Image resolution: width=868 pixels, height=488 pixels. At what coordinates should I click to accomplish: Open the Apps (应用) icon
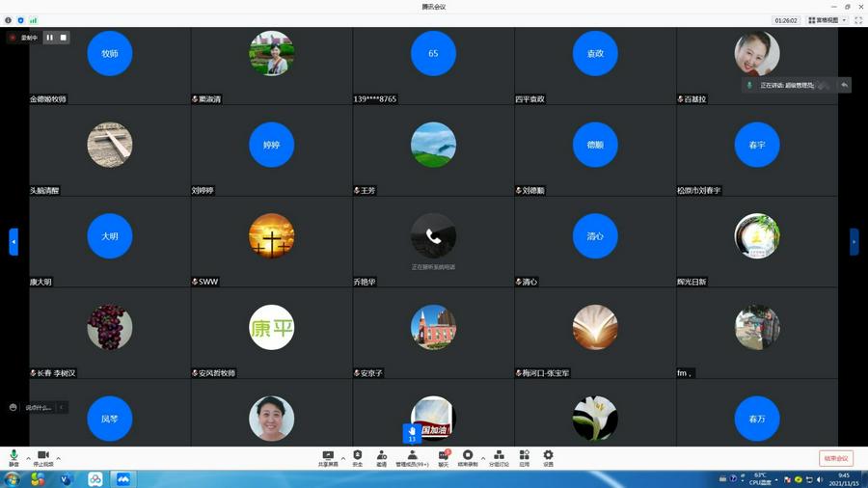[524, 457]
